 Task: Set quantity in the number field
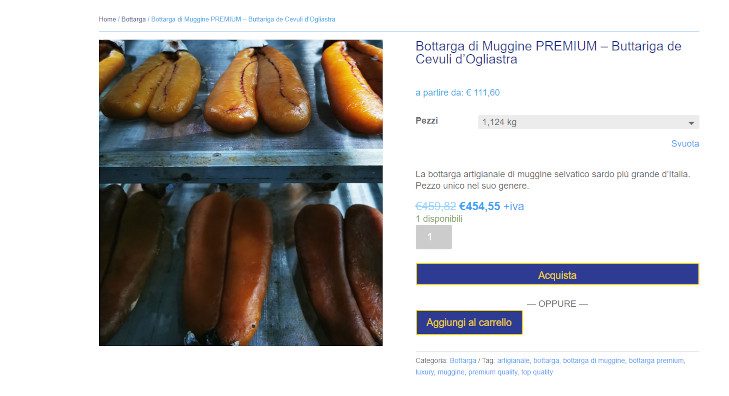coord(433,237)
